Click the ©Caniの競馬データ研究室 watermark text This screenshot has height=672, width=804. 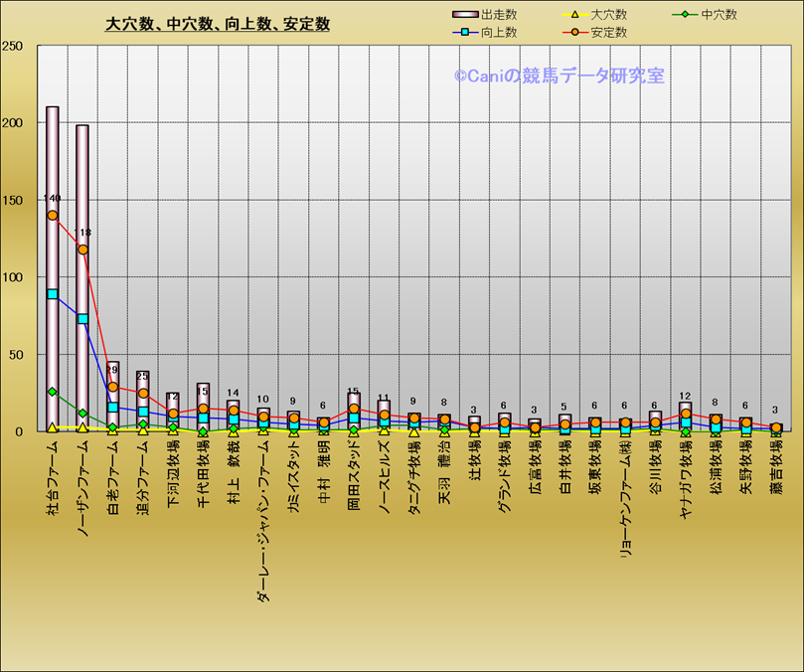click(560, 76)
